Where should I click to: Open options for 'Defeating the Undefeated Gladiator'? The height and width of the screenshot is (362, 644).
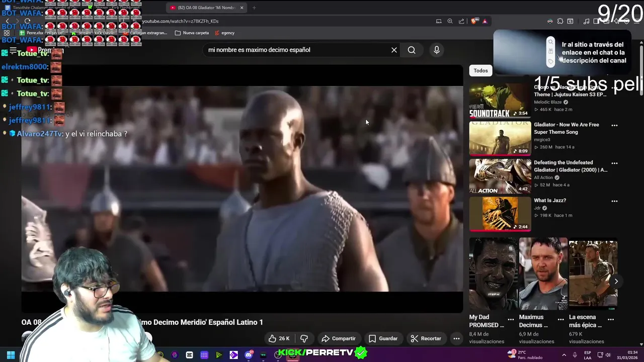[614, 163]
